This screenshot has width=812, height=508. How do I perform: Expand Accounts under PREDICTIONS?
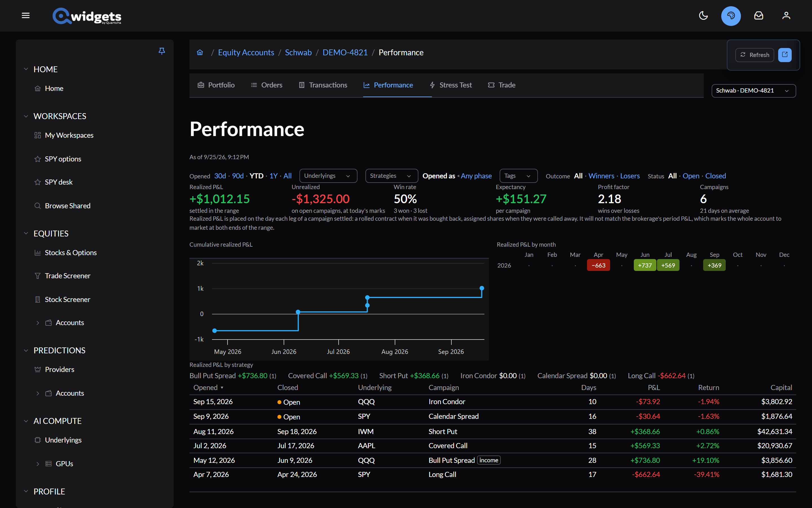(37, 393)
